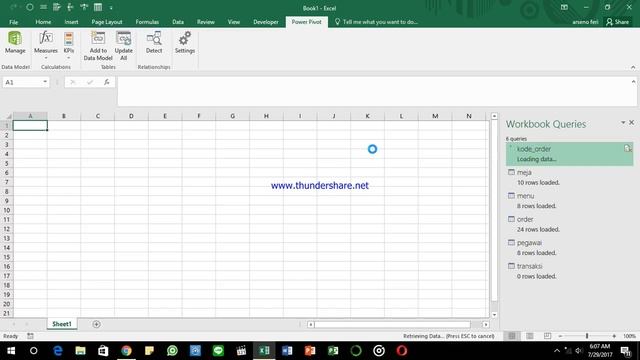This screenshot has height=360, width=640.
Task: Show hidden system tray icons
Action: pos(557,351)
